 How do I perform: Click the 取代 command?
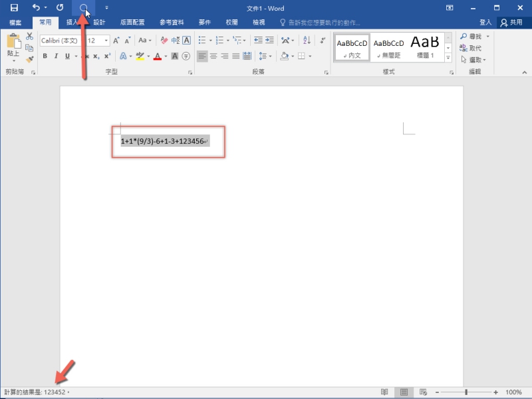[474, 47]
